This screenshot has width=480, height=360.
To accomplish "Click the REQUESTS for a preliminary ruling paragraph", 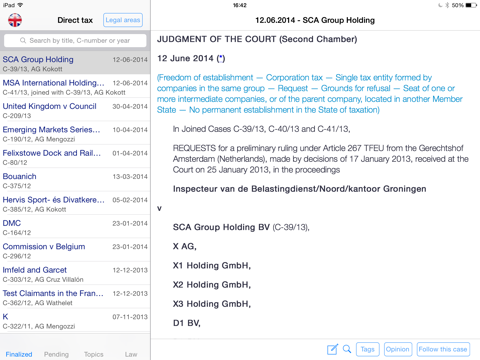I will tap(321, 159).
